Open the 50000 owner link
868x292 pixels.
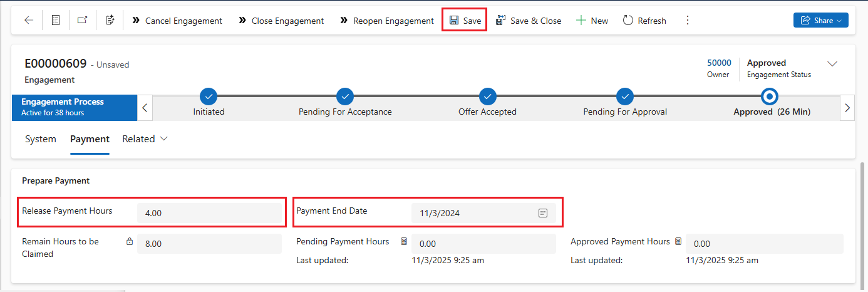(x=719, y=63)
